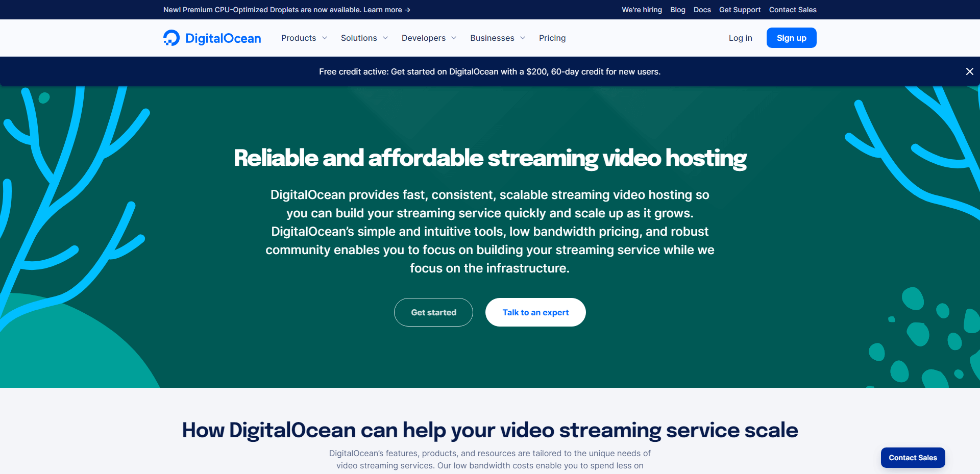Expand the Businesses dropdown
The image size is (980, 474).
(x=497, y=38)
